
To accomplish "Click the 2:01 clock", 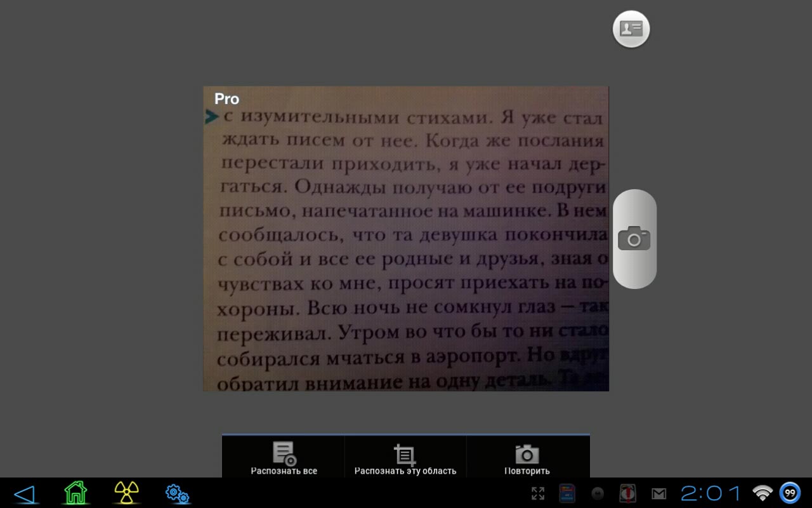I will coord(710,493).
